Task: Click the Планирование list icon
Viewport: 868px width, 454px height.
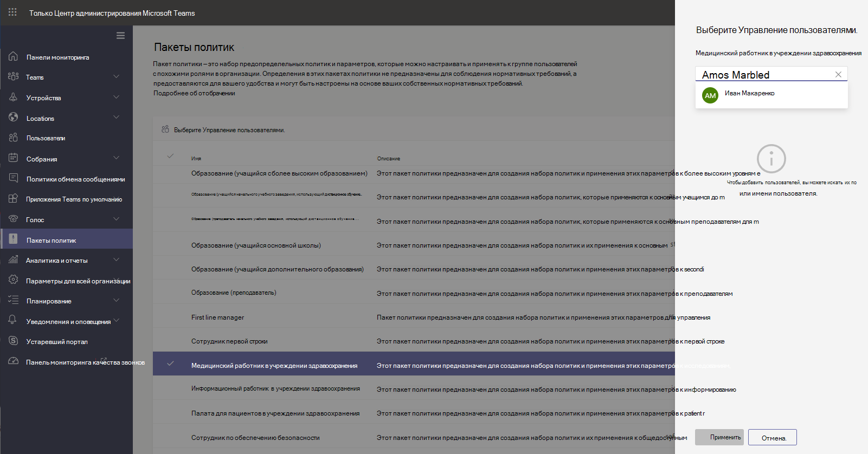Action: 13,300
